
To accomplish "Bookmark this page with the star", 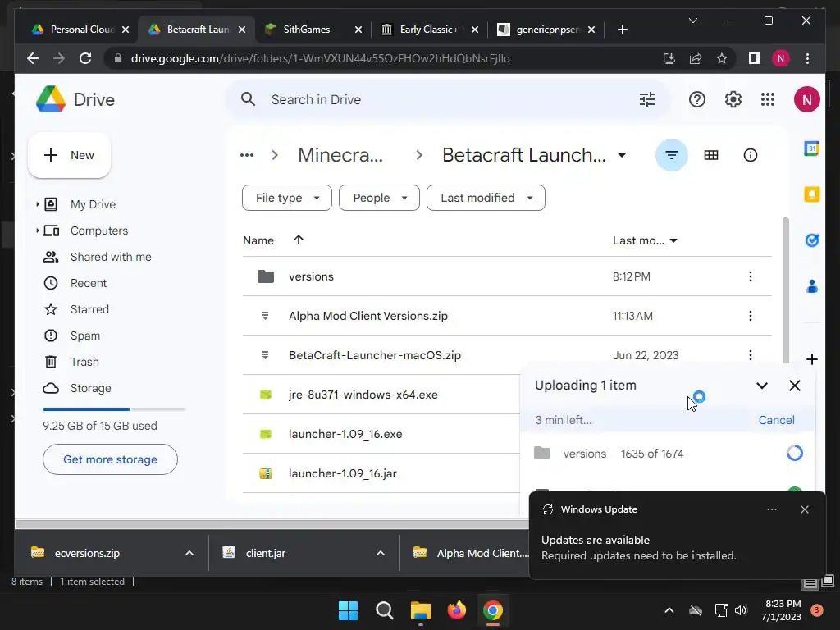I will pyautogui.click(x=722, y=58).
